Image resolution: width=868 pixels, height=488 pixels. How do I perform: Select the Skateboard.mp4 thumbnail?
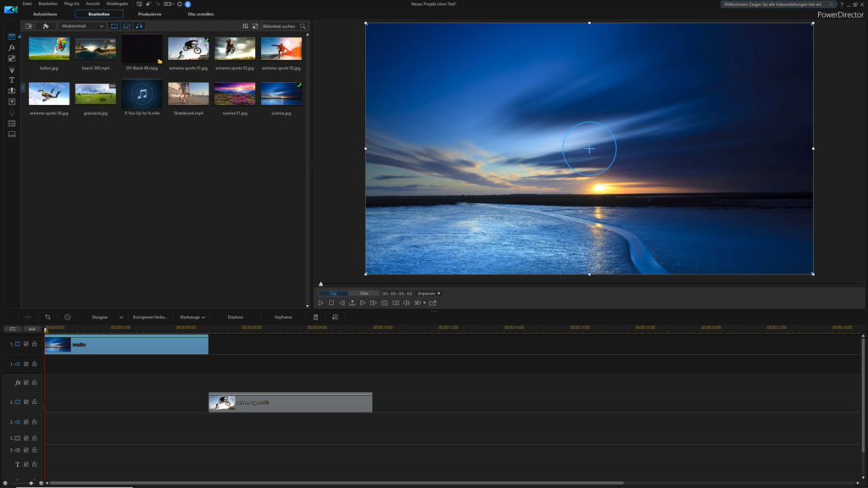click(188, 93)
